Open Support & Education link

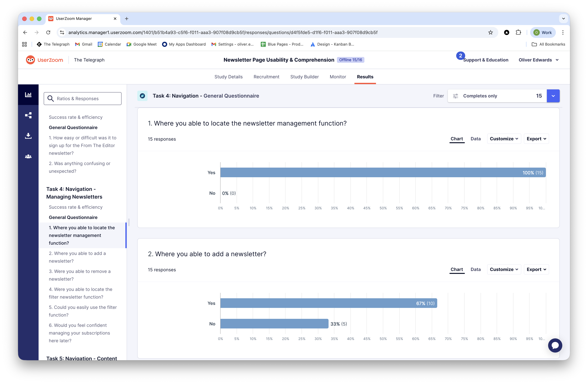(485, 60)
